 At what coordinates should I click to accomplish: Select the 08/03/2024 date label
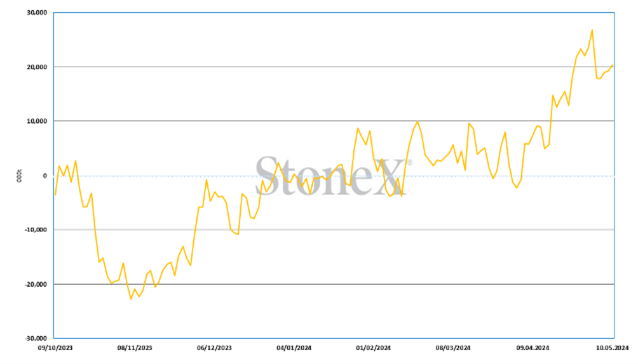453,348
